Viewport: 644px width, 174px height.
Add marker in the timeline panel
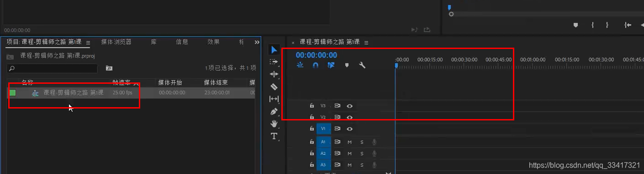click(347, 65)
